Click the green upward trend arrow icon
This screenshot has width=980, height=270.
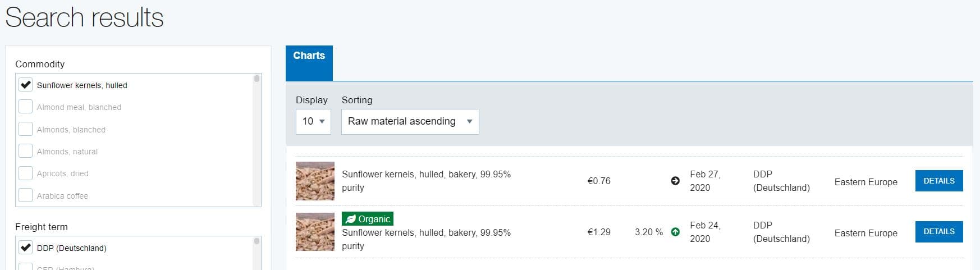tap(675, 232)
